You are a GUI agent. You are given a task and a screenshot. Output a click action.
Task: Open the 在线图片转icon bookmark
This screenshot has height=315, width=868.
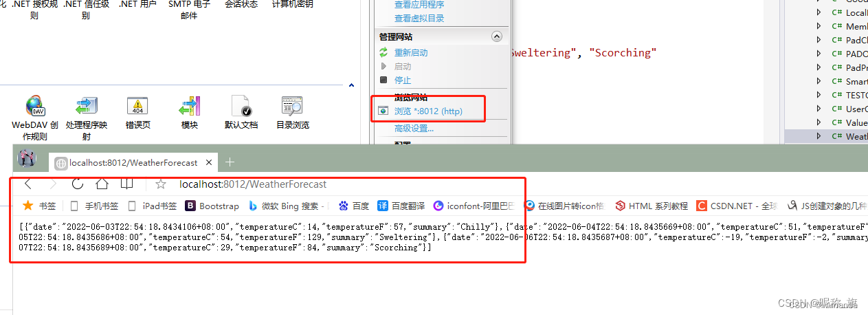pos(565,206)
